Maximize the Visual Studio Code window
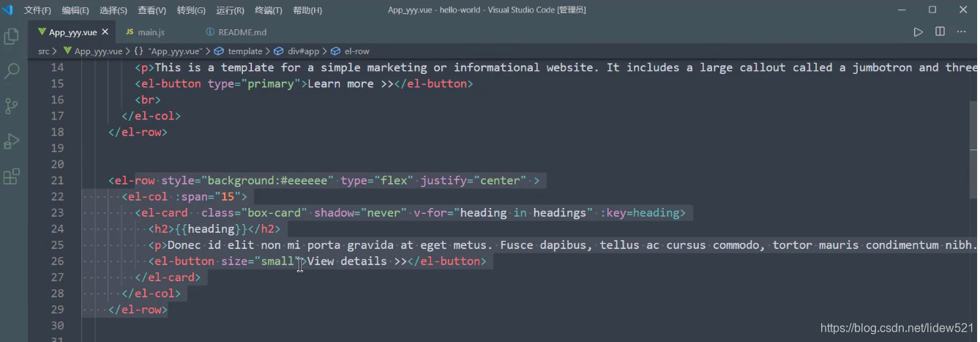Screen dimensions: 980x342 (x=932, y=10)
